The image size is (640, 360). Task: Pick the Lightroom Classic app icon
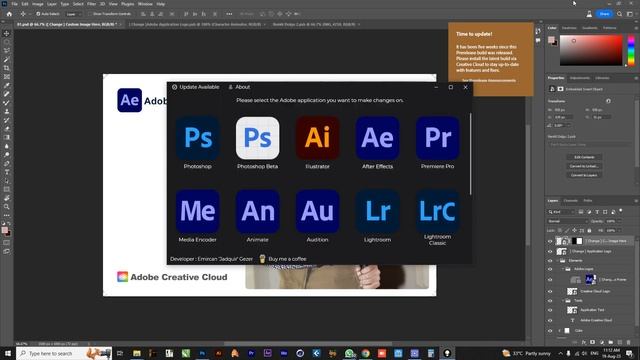click(x=438, y=211)
